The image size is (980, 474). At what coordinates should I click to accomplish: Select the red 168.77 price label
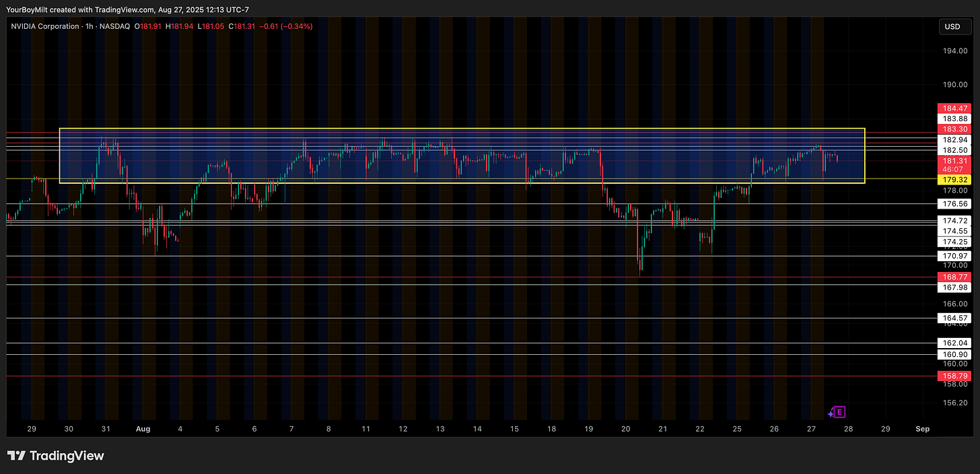[954, 277]
